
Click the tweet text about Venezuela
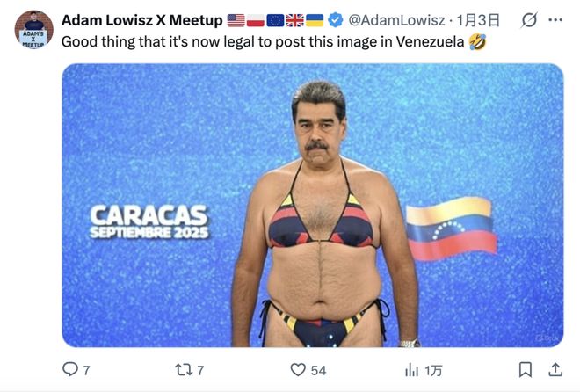(x=263, y=42)
